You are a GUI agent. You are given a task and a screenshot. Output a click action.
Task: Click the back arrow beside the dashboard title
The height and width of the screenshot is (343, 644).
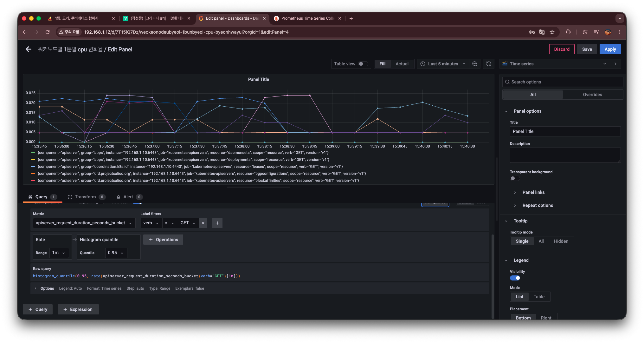click(29, 49)
